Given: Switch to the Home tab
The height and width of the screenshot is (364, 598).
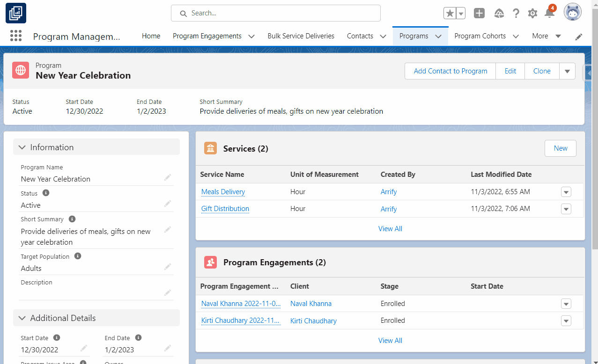Looking at the screenshot, I should 151,36.
